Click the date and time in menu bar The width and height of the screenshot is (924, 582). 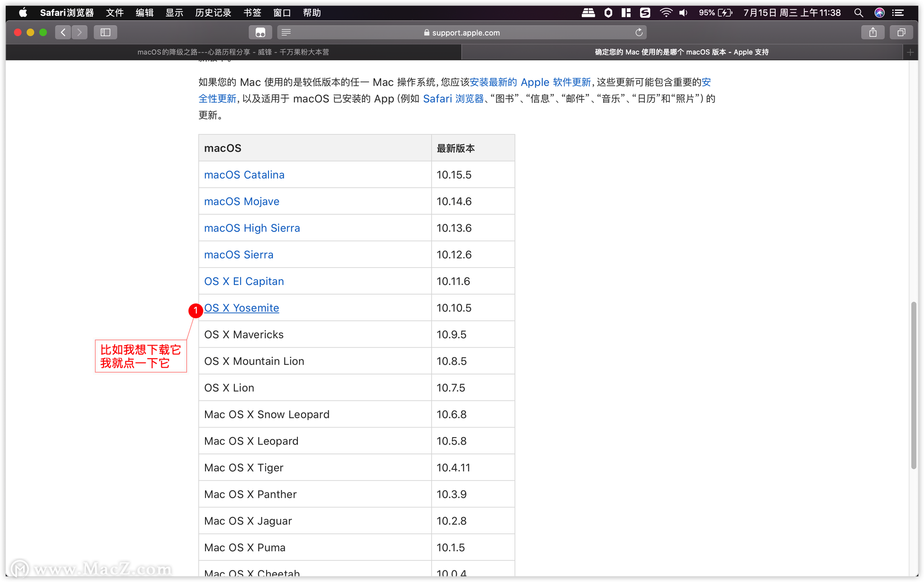792,13
